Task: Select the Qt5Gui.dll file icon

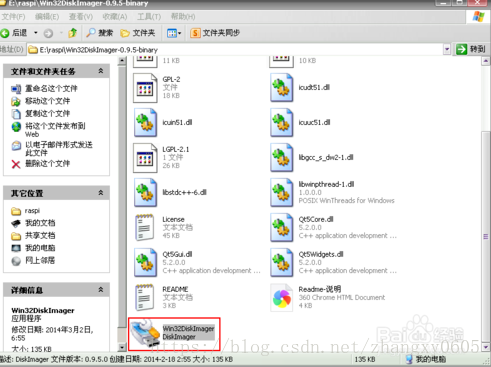Action: pos(146,263)
